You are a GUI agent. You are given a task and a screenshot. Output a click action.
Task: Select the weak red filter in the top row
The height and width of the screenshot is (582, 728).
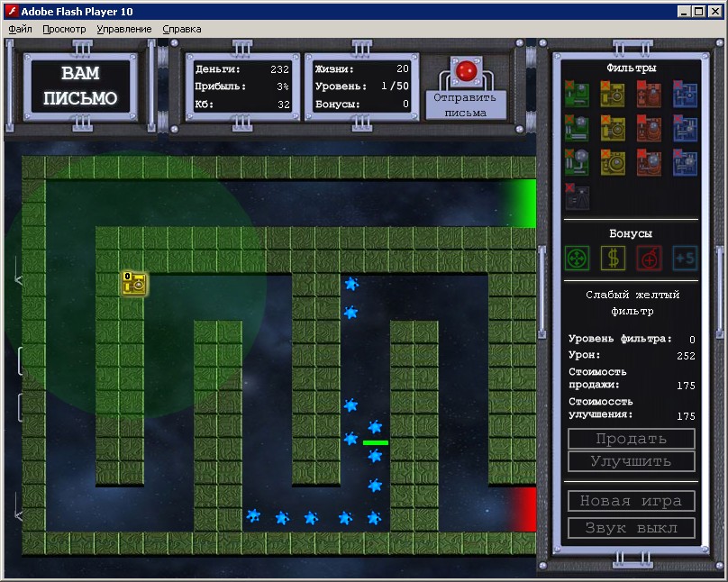point(649,95)
